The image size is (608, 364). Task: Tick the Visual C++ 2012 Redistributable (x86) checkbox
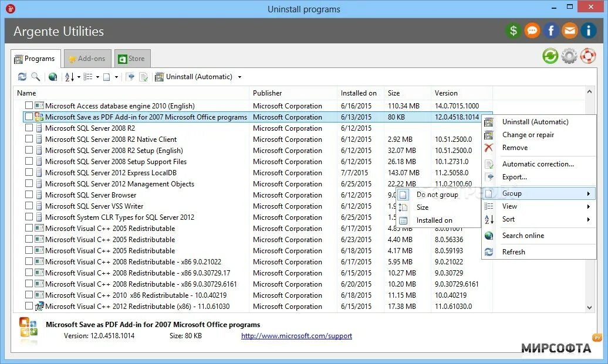[29, 306]
